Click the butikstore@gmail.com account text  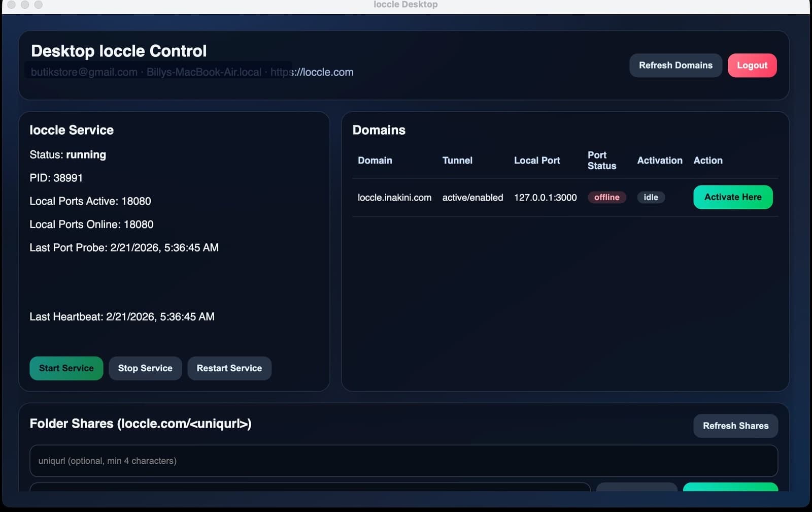click(x=83, y=72)
